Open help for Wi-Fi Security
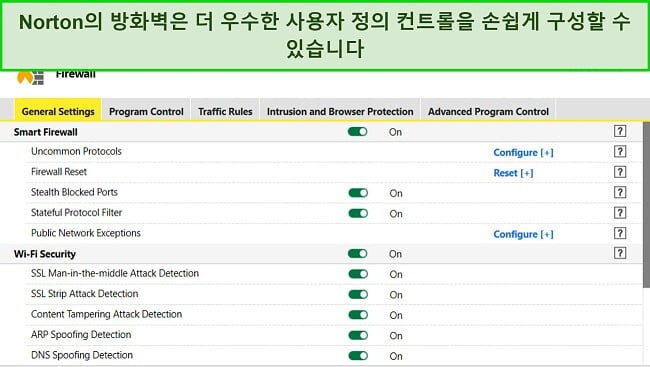The image size is (650, 367). click(620, 253)
